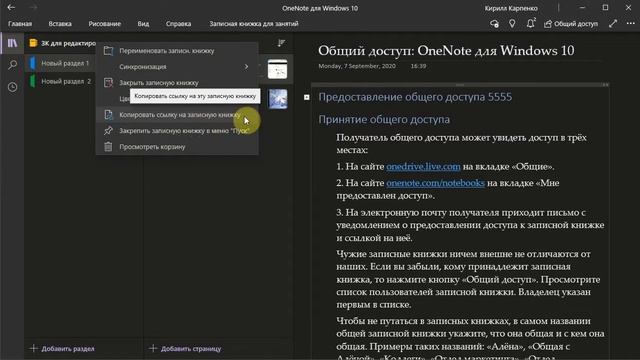Click the yellow notebook icon ЗК для редактиро
Screen dimensions: 640x360
coord(33,43)
